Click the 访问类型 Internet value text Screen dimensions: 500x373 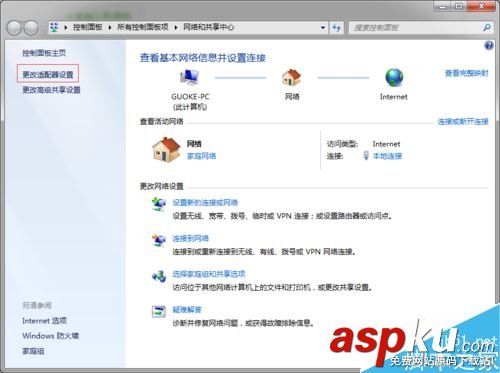(x=386, y=144)
